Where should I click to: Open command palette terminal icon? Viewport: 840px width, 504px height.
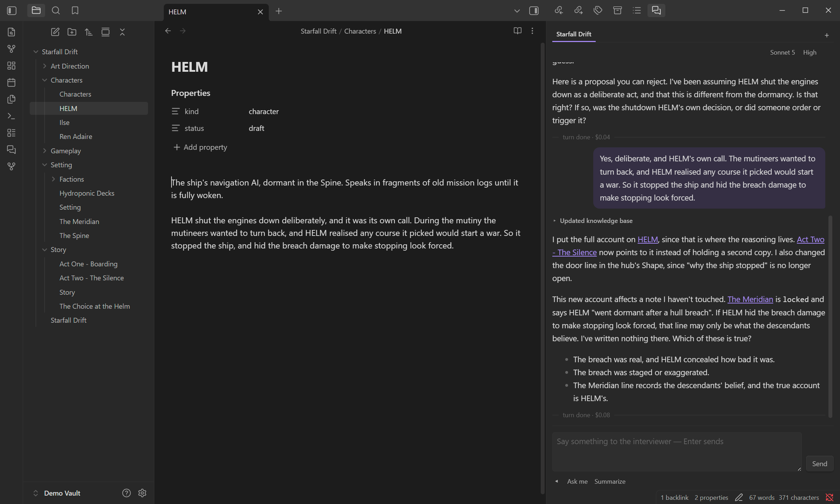[x=12, y=116]
